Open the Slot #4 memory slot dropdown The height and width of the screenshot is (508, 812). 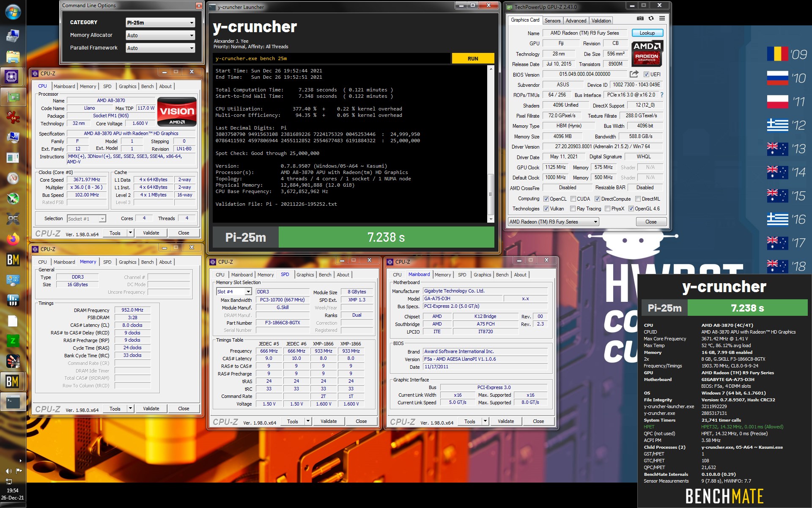coord(234,292)
